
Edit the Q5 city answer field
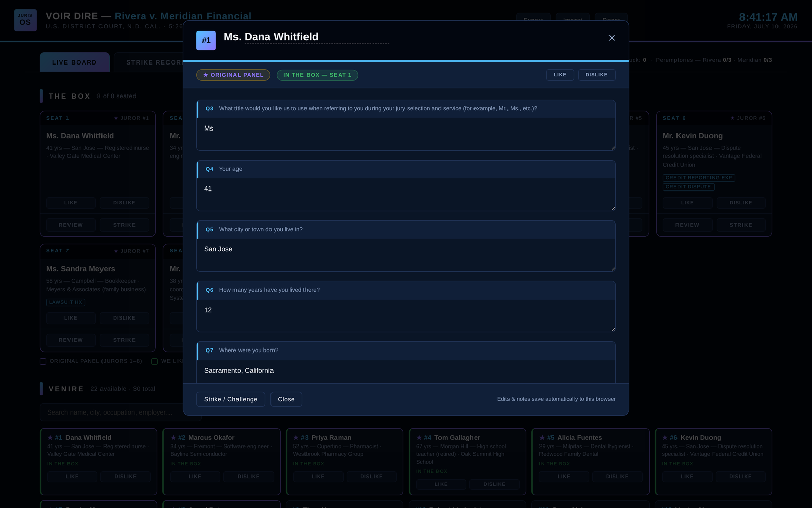point(406,255)
